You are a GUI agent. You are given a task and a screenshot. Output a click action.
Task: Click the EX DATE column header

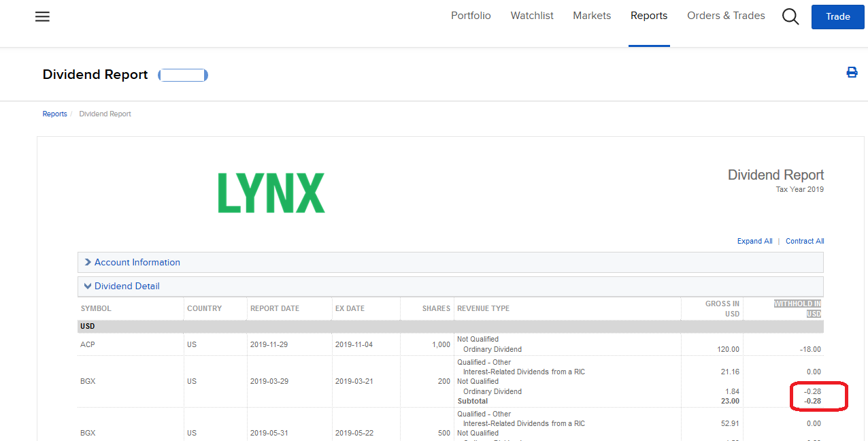pos(350,308)
